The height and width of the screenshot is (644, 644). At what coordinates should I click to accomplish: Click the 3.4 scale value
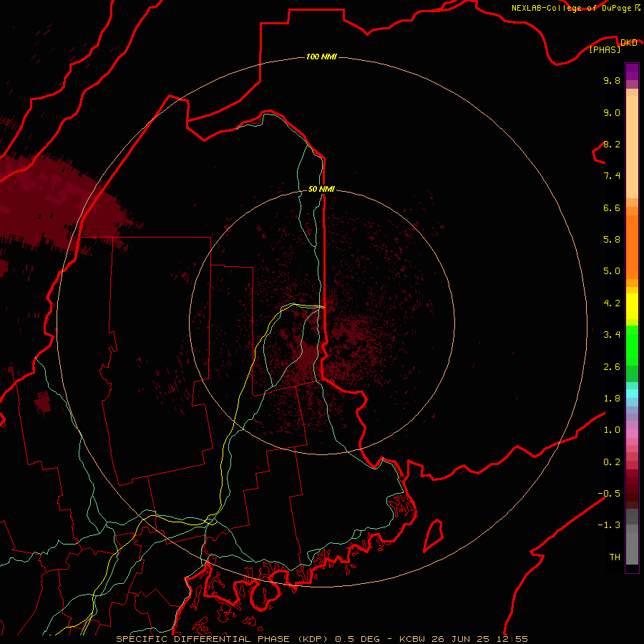[612, 335]
